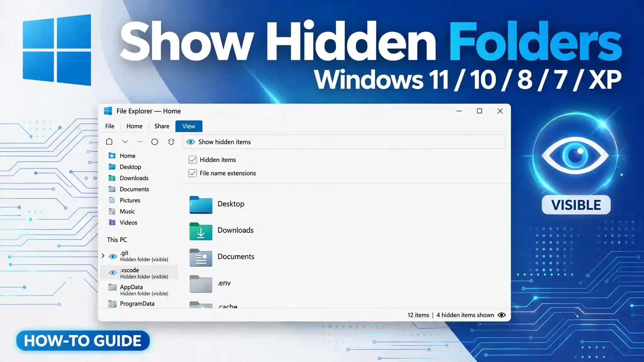The image size is (644, 362).
Task: Minimize the File Explorer window
Action: (459, 111)
